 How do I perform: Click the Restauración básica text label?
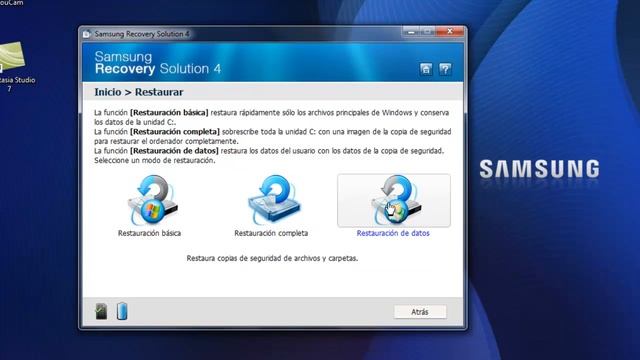click(x=149, y=233)
